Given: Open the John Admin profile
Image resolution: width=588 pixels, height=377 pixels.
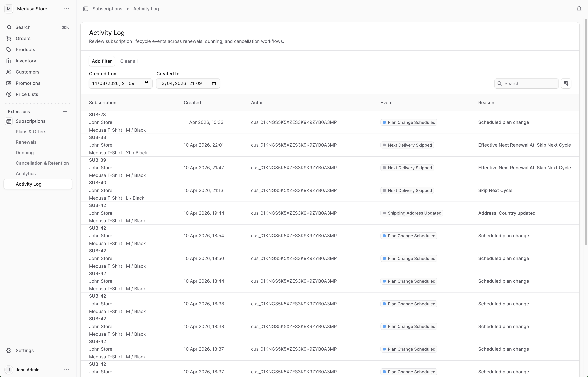Looking at the screenshot, I should coord(27,370).
